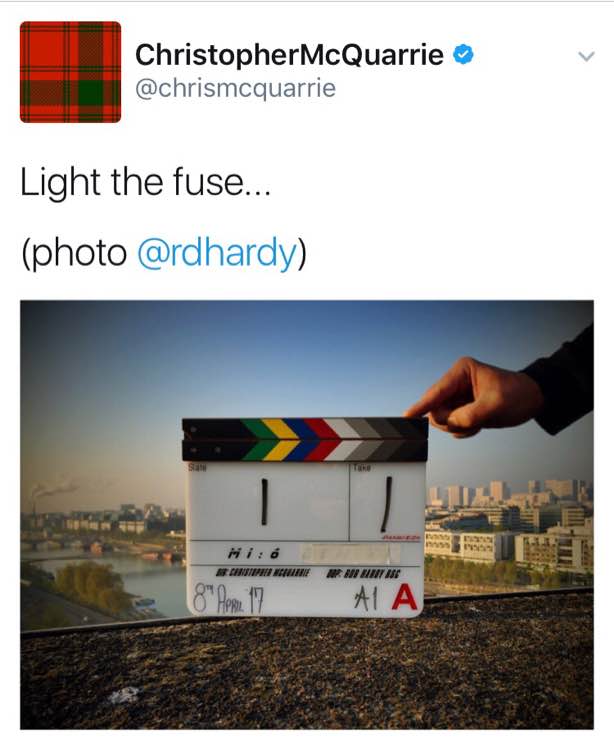Click the red chevron stripe on the clapper

323,439
